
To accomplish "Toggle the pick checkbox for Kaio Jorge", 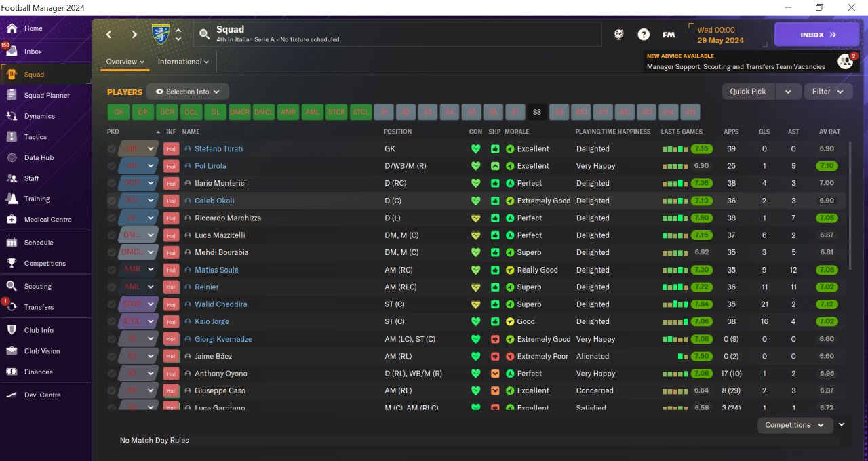I will coord(112,321).
